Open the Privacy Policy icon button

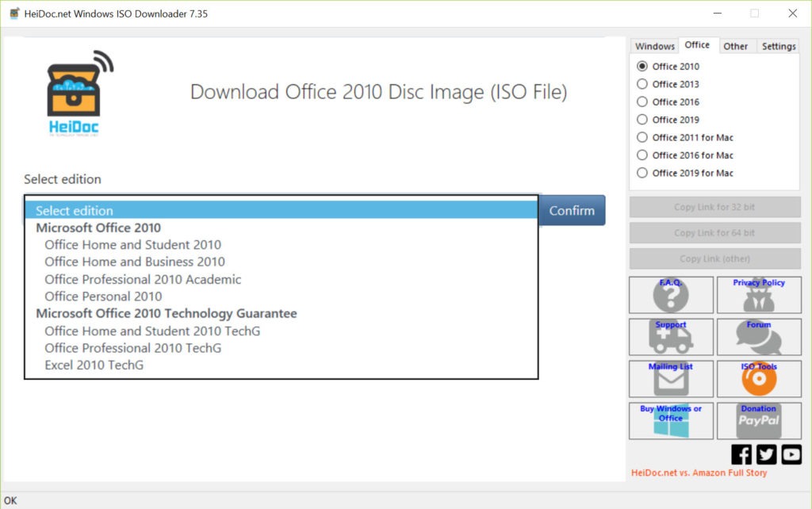[759, 295]
